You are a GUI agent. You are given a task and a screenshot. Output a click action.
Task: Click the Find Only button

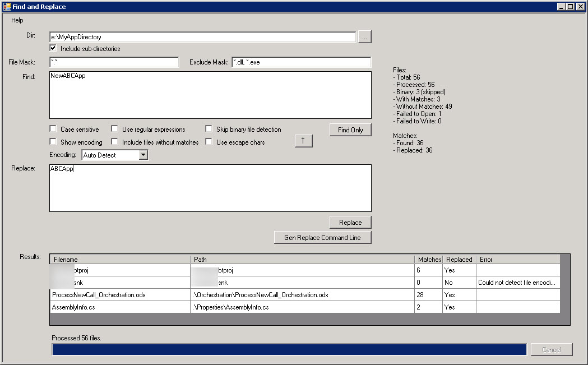click(350, 130)
